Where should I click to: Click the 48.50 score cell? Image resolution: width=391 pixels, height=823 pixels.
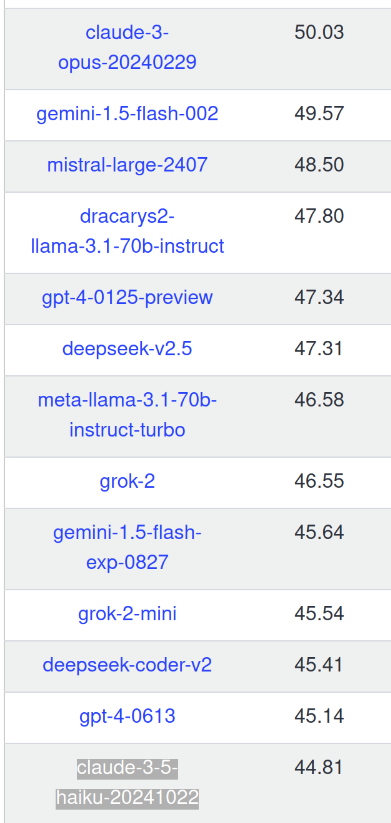(x=319, y=165)
